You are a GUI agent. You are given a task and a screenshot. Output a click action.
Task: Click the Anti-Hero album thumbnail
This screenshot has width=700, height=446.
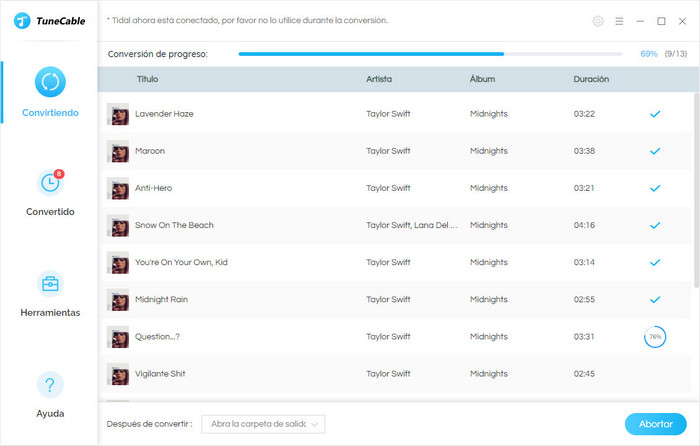[118, 188]
